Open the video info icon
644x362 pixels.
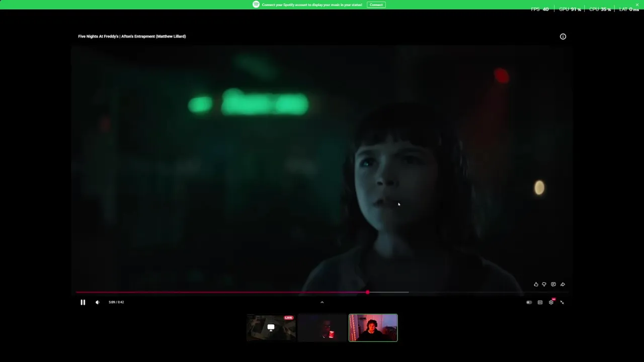(563, 36)
